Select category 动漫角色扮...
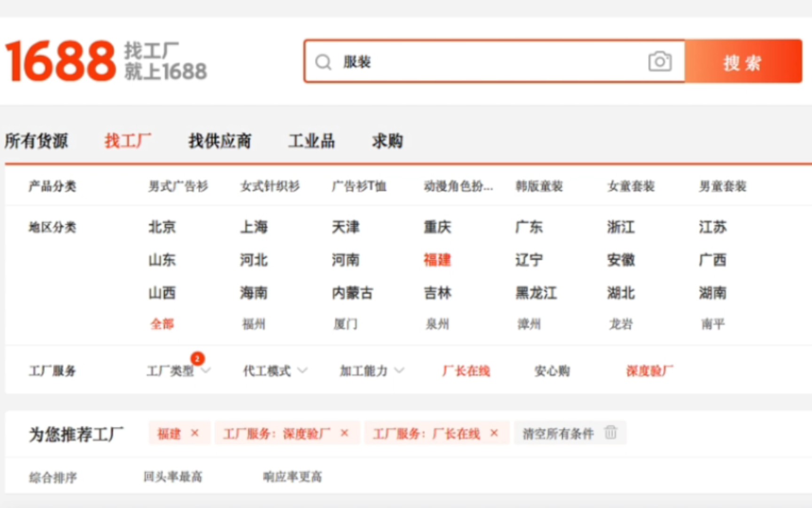 click(x=458, y=186)
